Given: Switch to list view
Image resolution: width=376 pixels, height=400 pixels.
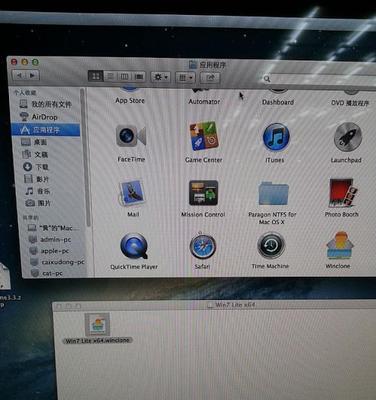Looking at the screenshot, I should point(110,77).
